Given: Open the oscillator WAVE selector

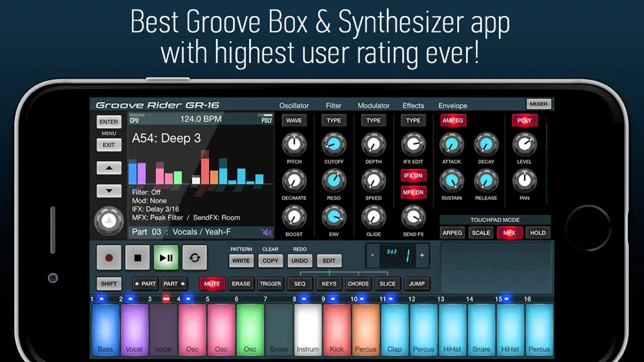Looking at the screenshot, I should pyautogui.click(x=294, y=120).
